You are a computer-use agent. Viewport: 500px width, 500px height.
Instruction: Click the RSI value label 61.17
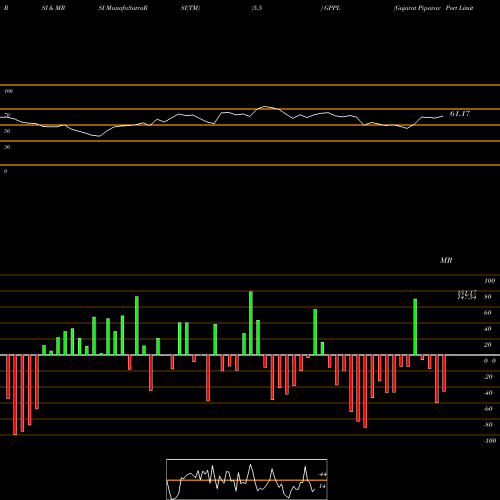[460, 114]
